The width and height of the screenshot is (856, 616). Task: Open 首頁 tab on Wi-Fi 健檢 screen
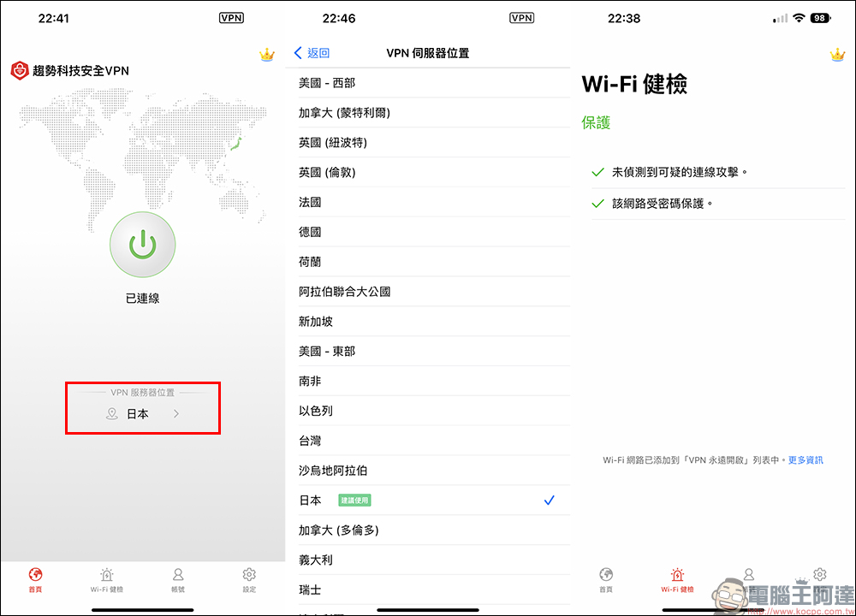(606, 580)
